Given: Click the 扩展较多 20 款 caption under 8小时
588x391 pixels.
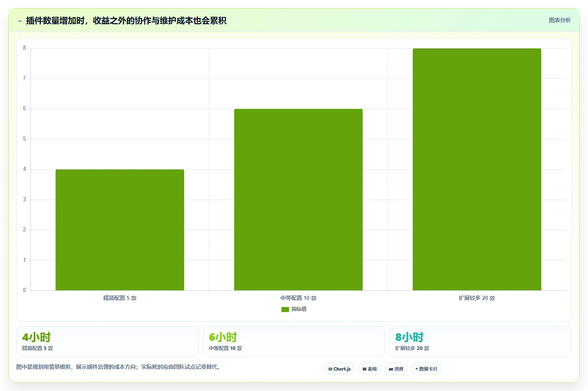Looking at the screenshot, I should 412,348.
